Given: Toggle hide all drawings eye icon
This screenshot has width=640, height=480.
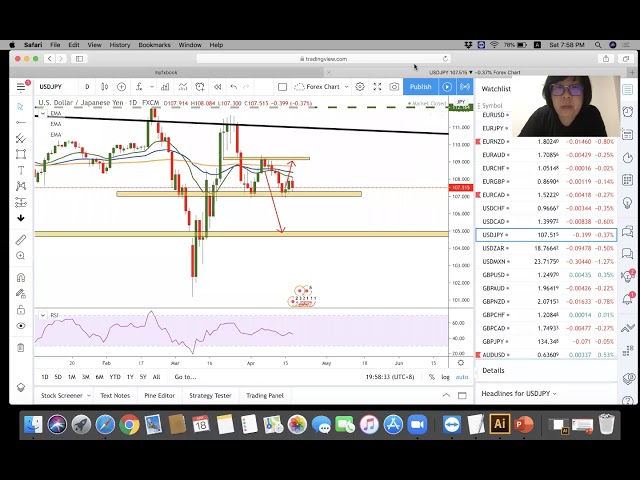Looking at the screenshot, I should coord(20,326).
